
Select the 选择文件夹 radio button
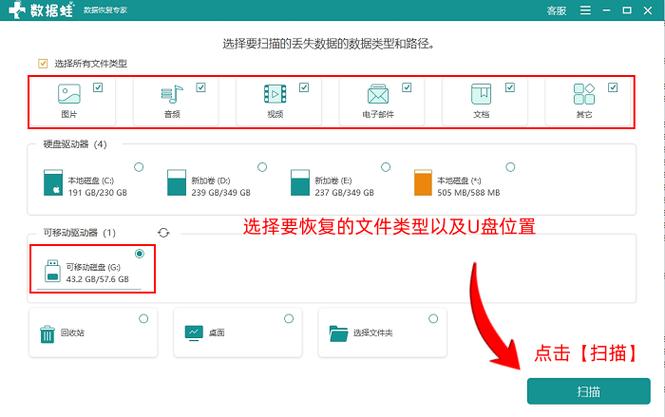click(x=433, y=319)
